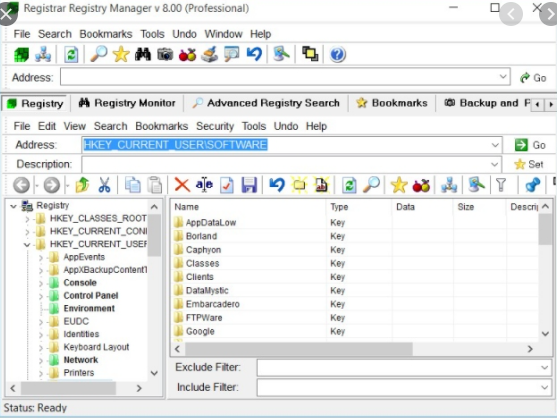Click the network computers icon in the registry toolbar
557x420 pixels.
(449, 185)
